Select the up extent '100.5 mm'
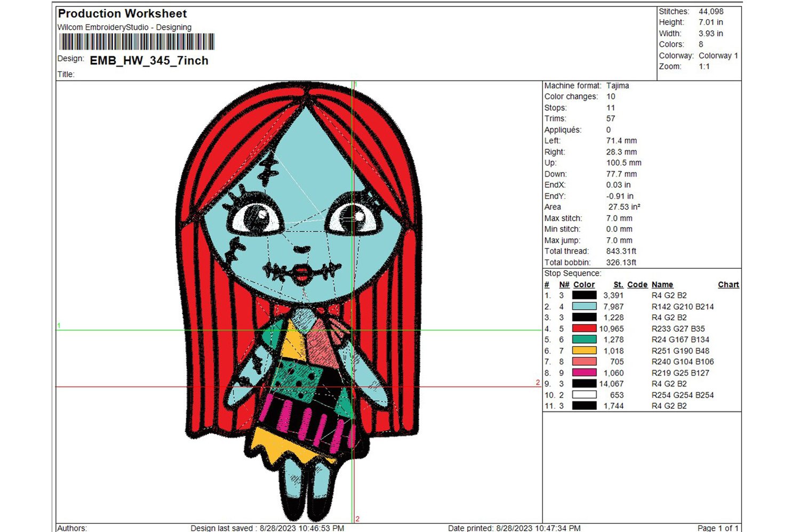Viewport: 800px width, 532px height. (624, 163)
